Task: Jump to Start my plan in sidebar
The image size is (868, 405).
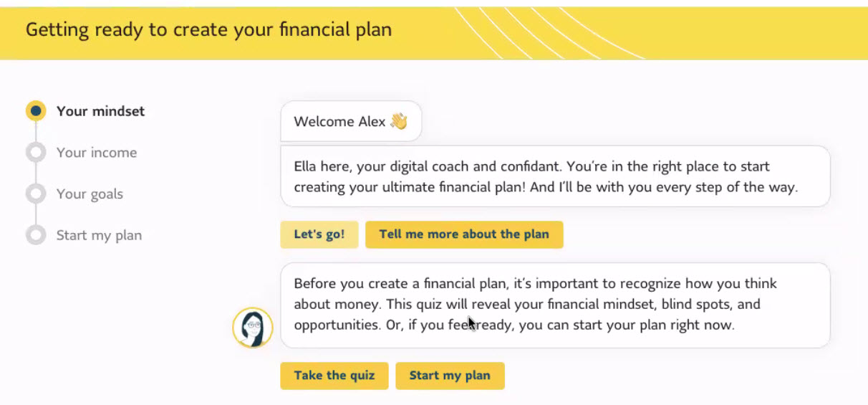Action: pos(99,235)
